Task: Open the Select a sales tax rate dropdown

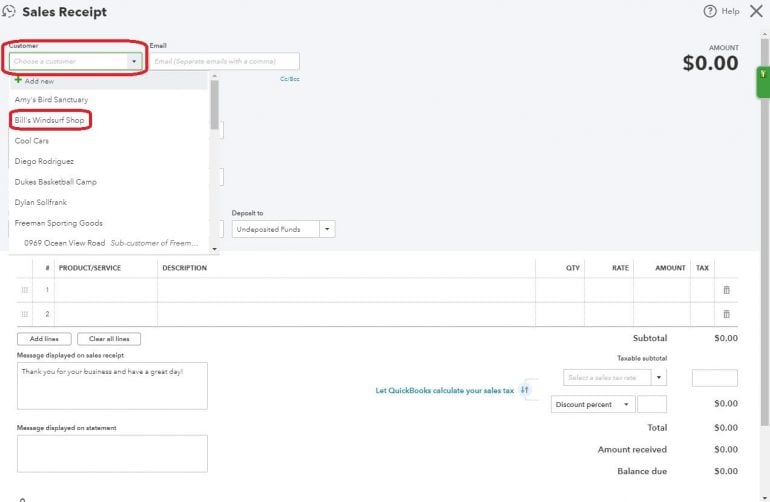Action: pos(658,378)
